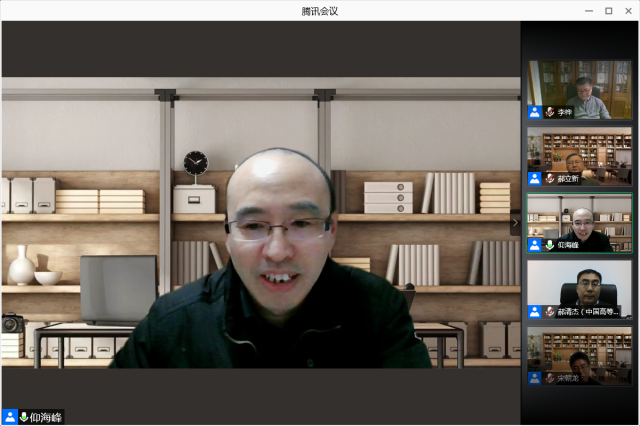Click blue profile icon on 李烨 thumbnail
This screenshot has width=640, height=426.
(535, 112)
